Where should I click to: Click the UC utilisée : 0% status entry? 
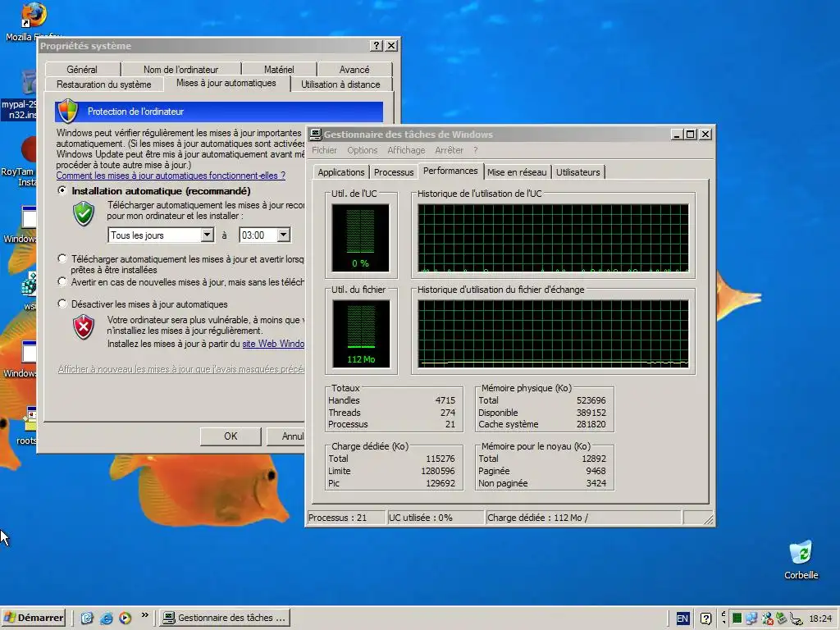pos(436,518)
